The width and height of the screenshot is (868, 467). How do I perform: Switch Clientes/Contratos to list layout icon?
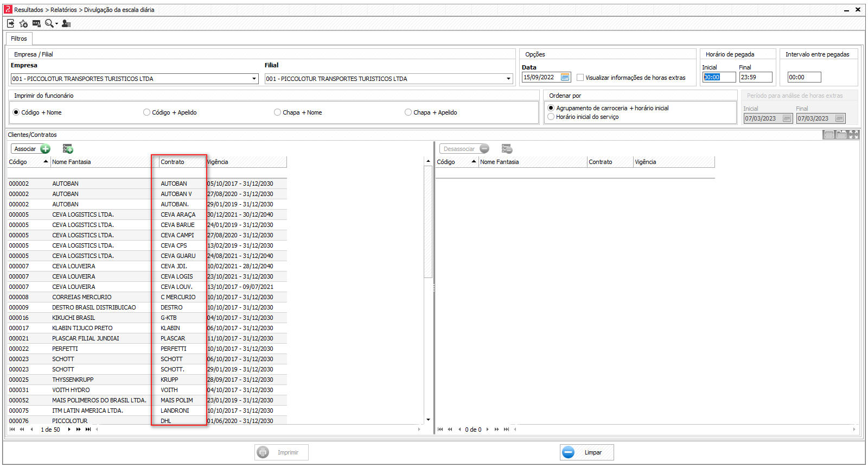tap(829, 135)
